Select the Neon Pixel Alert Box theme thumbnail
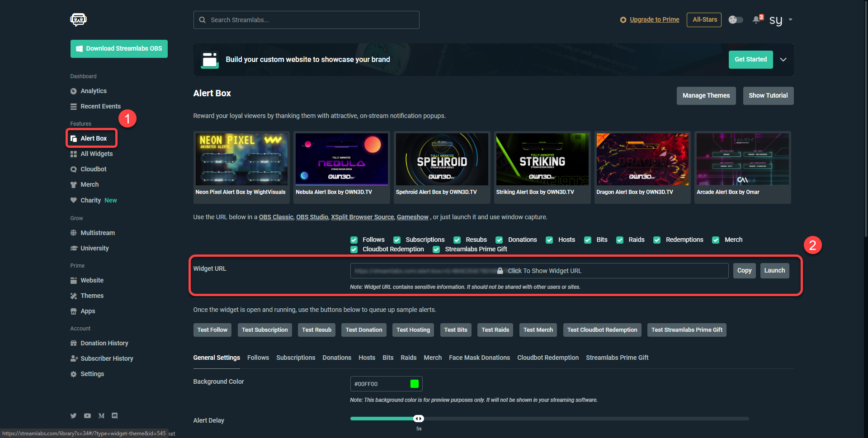Image resolution: width=868 pixels, height=438 pixels. (241, 159)
